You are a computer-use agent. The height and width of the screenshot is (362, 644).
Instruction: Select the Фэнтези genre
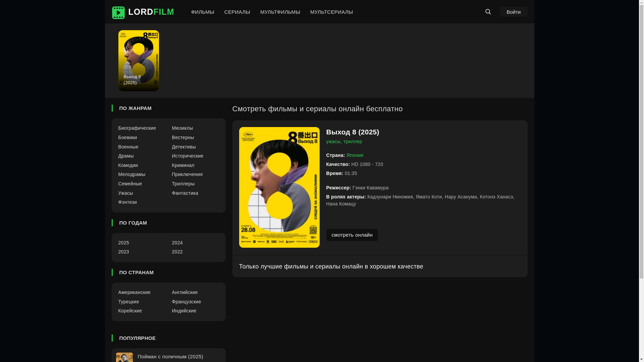127,202
